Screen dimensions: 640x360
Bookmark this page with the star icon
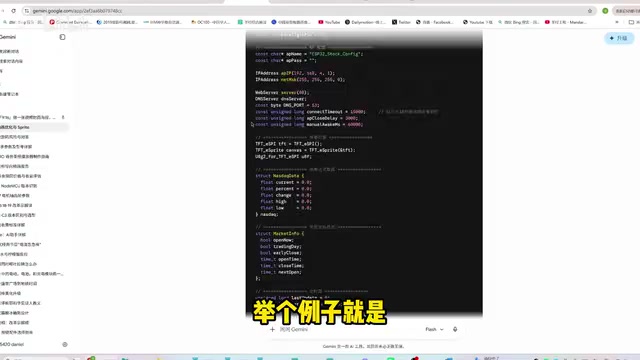(x=590, y=11)
